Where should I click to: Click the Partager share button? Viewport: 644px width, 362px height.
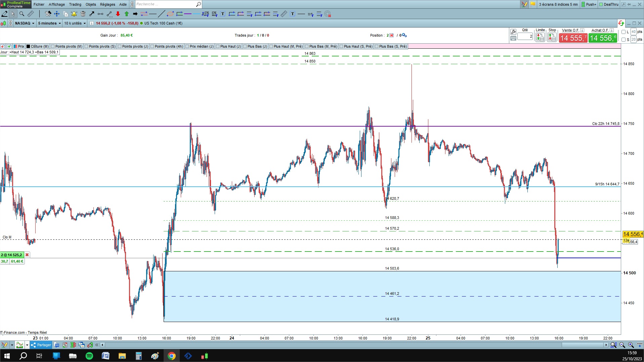pyautogui.click(x=41, y=345)
